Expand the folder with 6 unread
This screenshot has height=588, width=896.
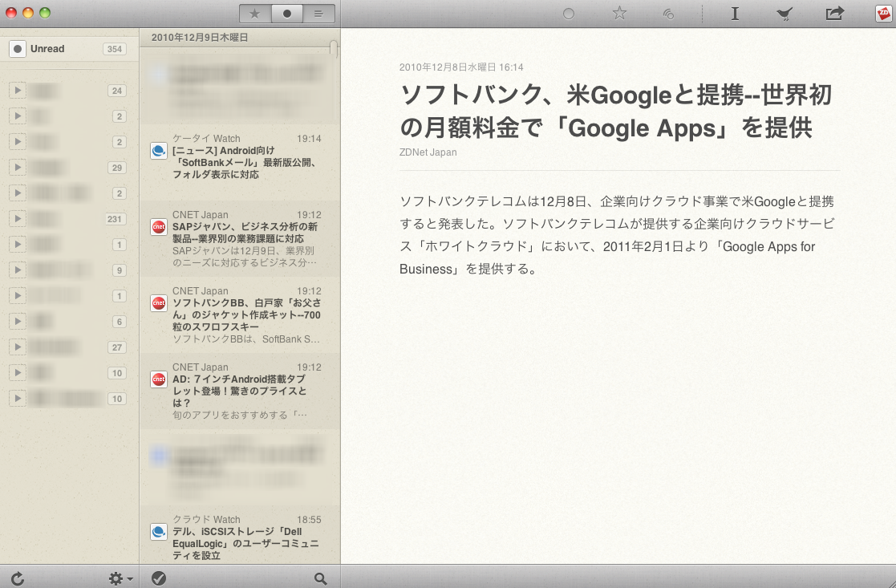pos(18,322)
